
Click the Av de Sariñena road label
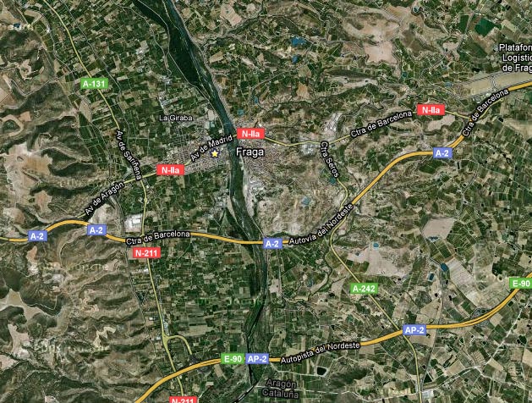tap(129, 154)
